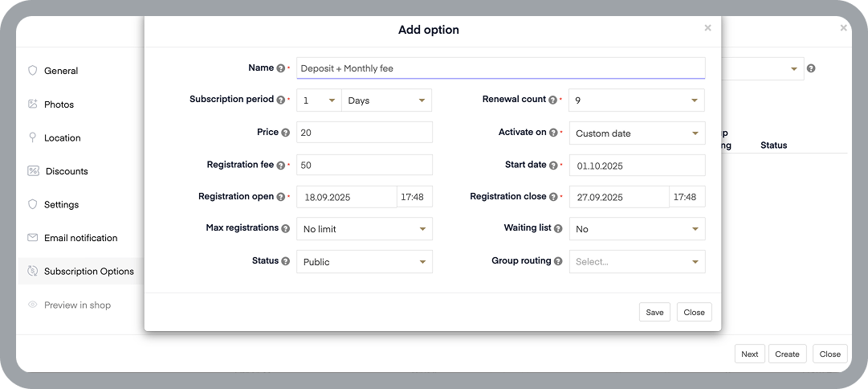Go to the Settings section

coord(62,204)
